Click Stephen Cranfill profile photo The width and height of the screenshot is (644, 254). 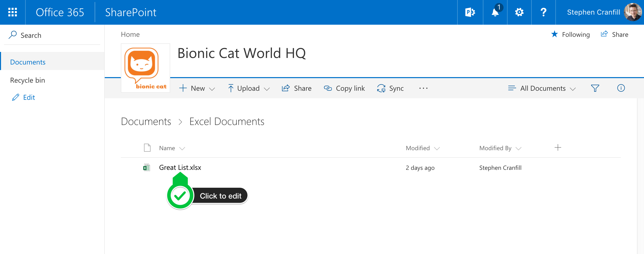pos(633,12)
